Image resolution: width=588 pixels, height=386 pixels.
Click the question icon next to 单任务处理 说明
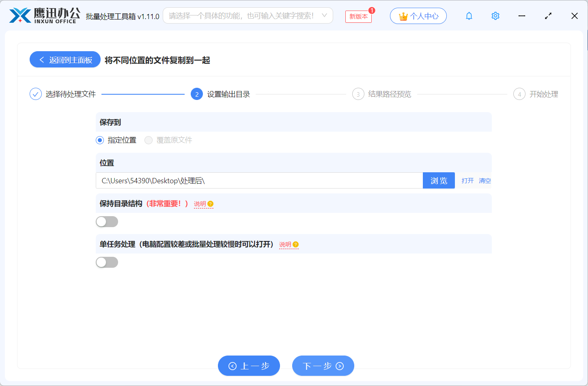click(295, 245)
